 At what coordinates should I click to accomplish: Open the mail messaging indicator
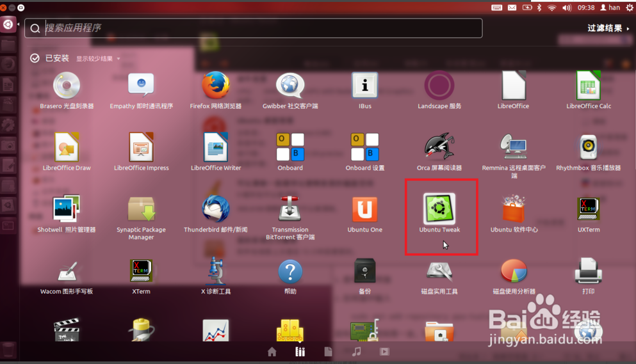[x=512, y=7]
